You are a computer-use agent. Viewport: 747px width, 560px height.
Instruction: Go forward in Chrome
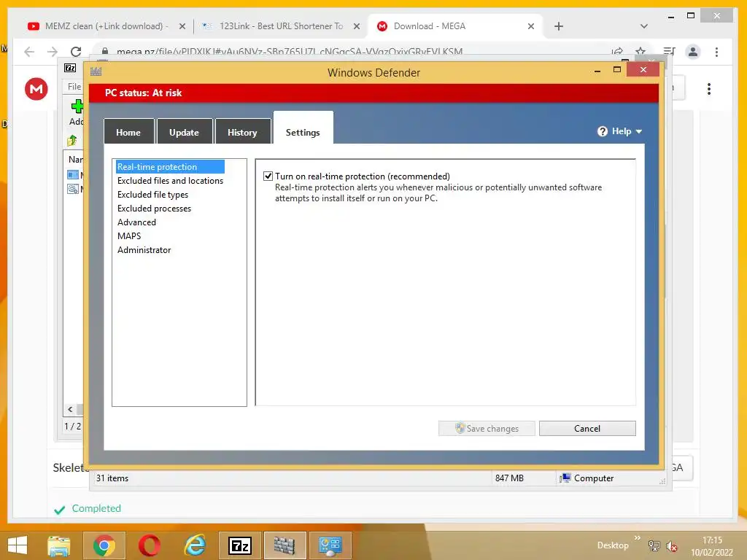click(53, 52)
